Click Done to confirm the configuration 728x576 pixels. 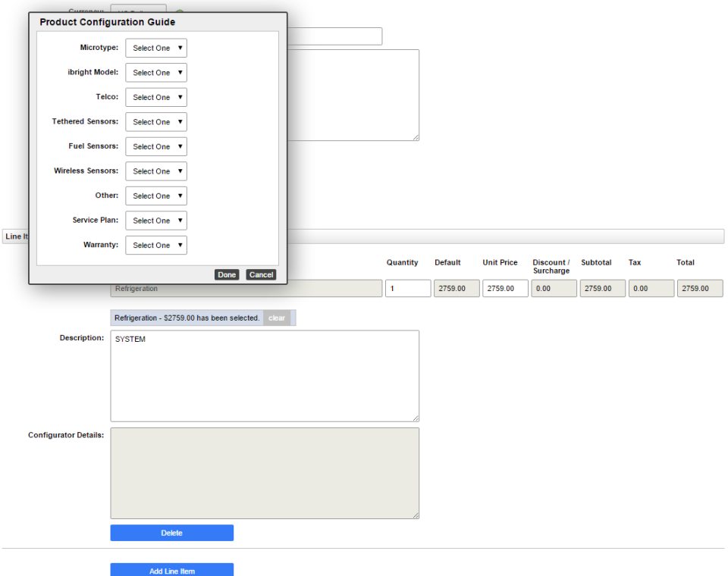coord(226,274)
